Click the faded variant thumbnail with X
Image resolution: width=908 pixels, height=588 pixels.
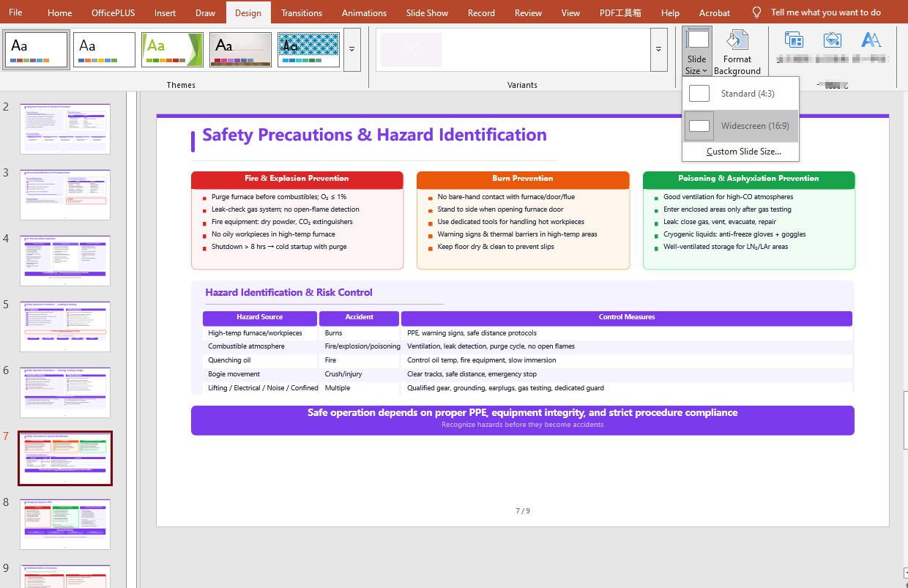coord(411,50)
